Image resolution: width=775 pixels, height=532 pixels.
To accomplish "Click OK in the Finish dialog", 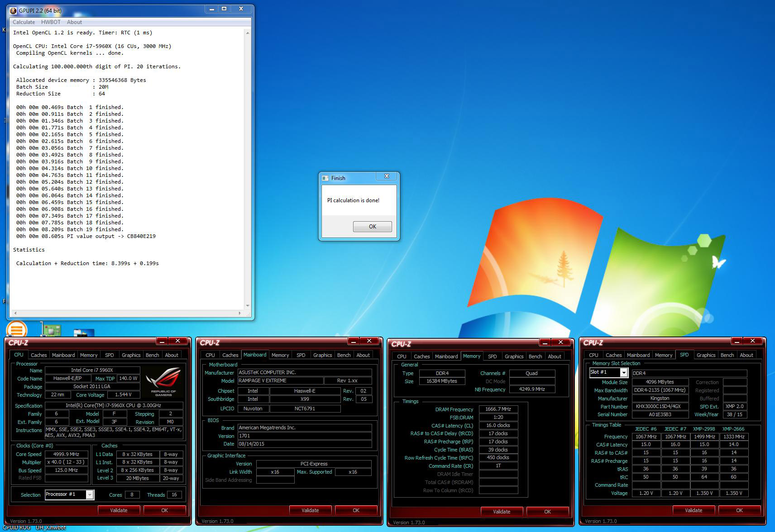I will [x=372, y=227].
